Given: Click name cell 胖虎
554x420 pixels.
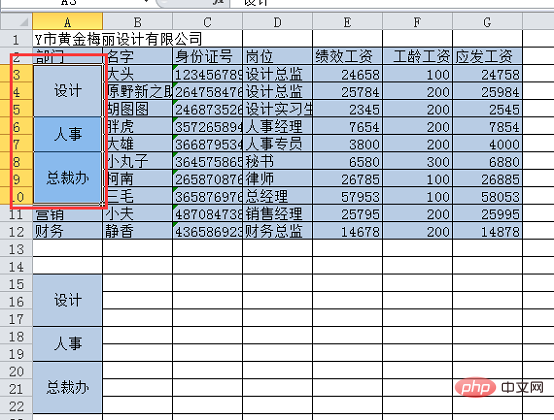Looking at the screenshot, I should coord(137,126).
